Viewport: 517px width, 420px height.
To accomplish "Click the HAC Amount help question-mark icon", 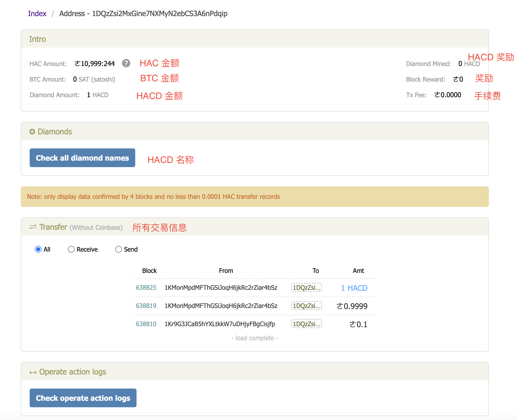I will (x=126, y=63).
